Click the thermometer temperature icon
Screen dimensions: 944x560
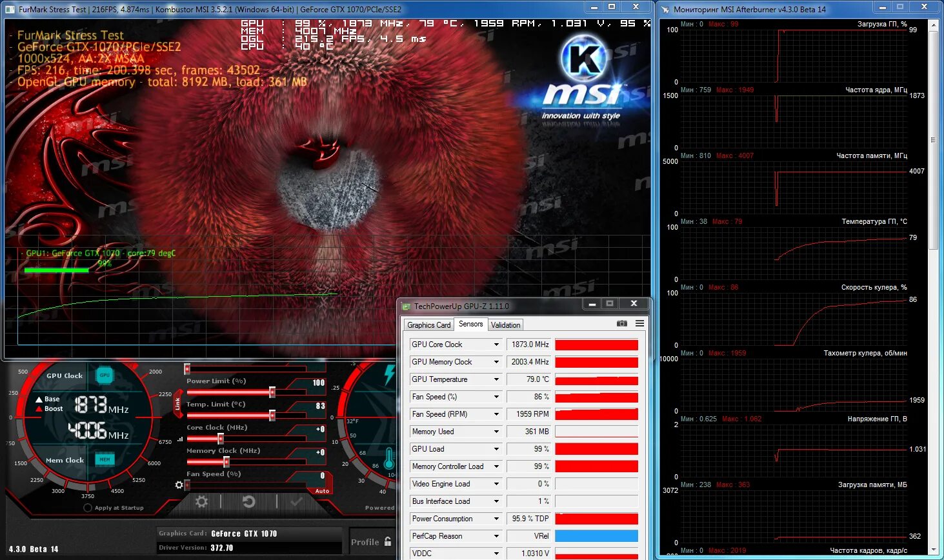[389, 457]
